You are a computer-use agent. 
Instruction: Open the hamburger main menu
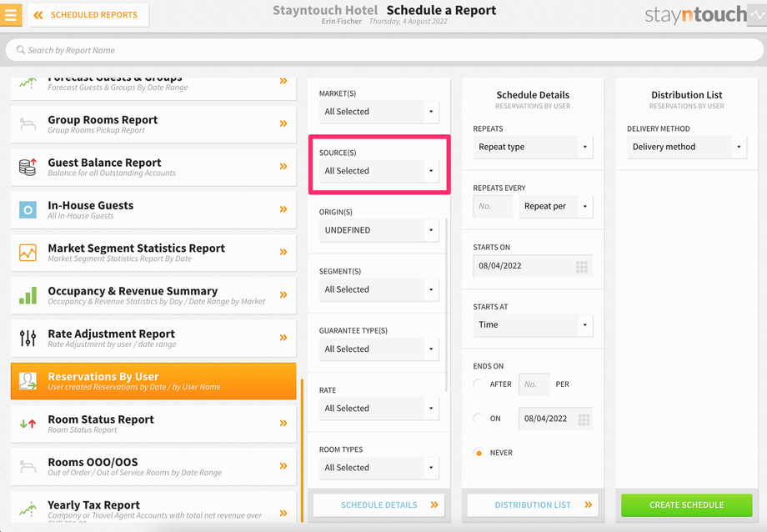(10, 15)
